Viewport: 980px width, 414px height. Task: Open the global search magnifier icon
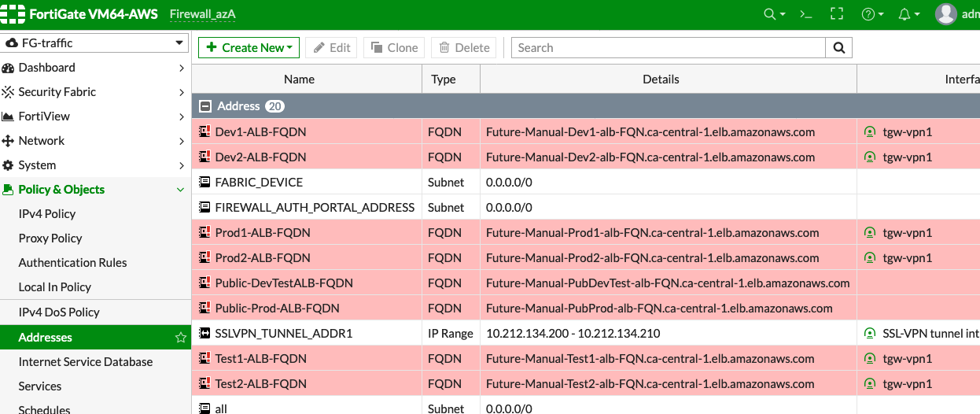770,14
